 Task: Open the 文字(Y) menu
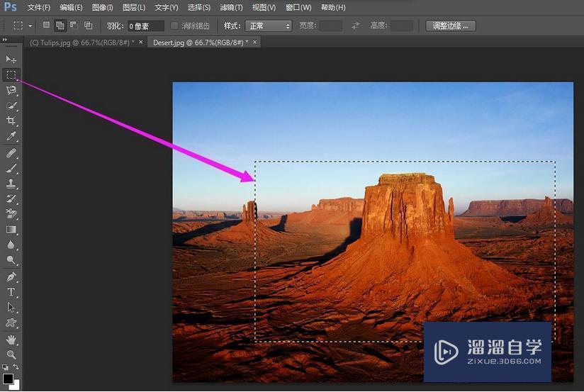pyautogui.click(x=167, y=7)
